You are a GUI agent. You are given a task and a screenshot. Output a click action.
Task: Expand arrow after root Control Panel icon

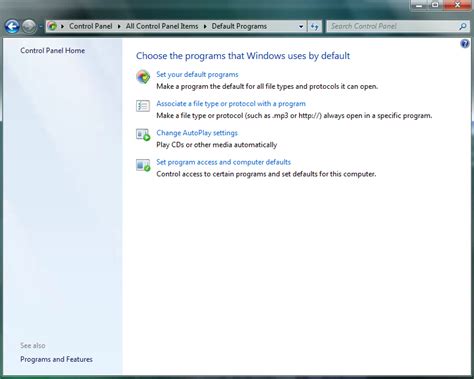tap(62, 26)
